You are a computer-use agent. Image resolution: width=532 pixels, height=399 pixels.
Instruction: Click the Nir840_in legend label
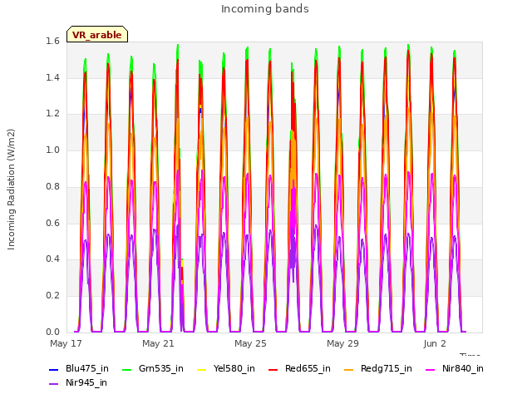[463, 368]
